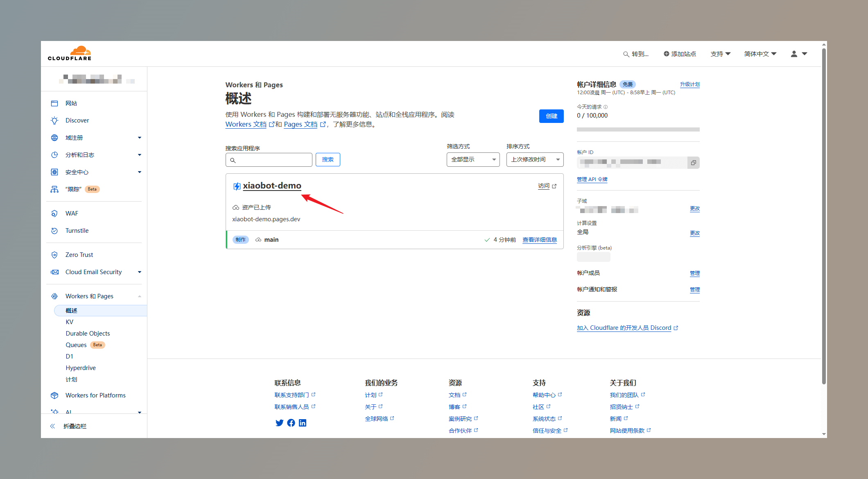Click the LinkedIn icon in footer
This screenshot has width=868, height=479.
pyautogui.click(x=303, y=423)
